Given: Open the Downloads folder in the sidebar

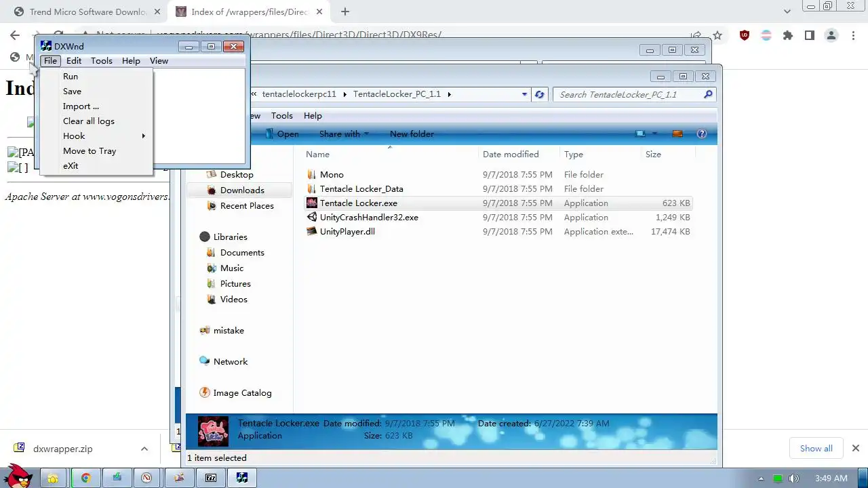Looking at the screenshot, I should (242, 190).
